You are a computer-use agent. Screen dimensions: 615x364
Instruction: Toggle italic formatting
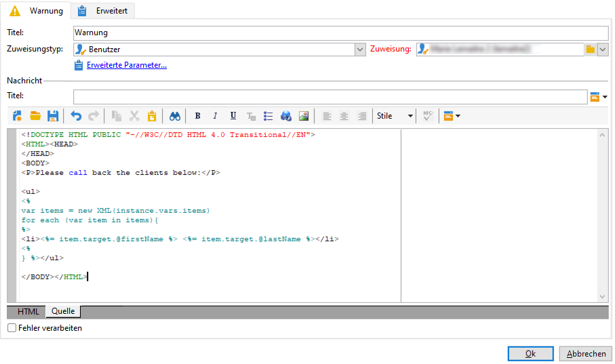click(215, 116)
